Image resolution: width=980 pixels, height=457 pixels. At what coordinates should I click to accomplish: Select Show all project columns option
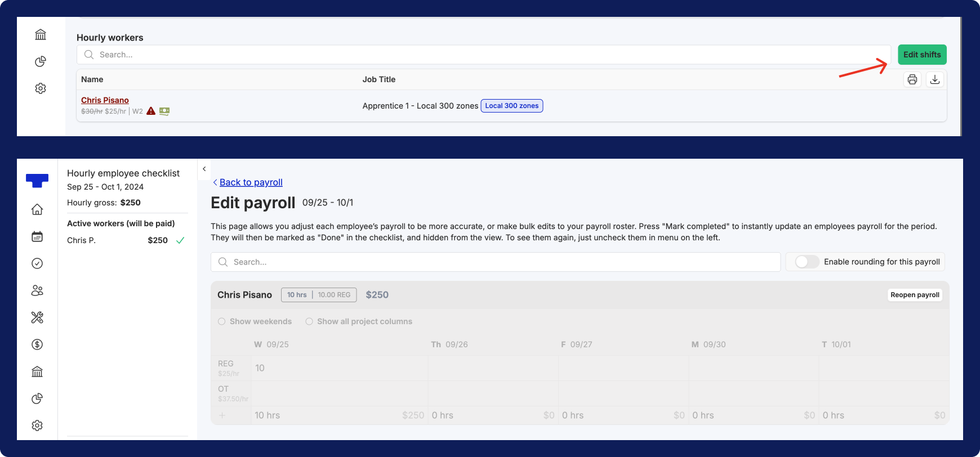(309, 321)
